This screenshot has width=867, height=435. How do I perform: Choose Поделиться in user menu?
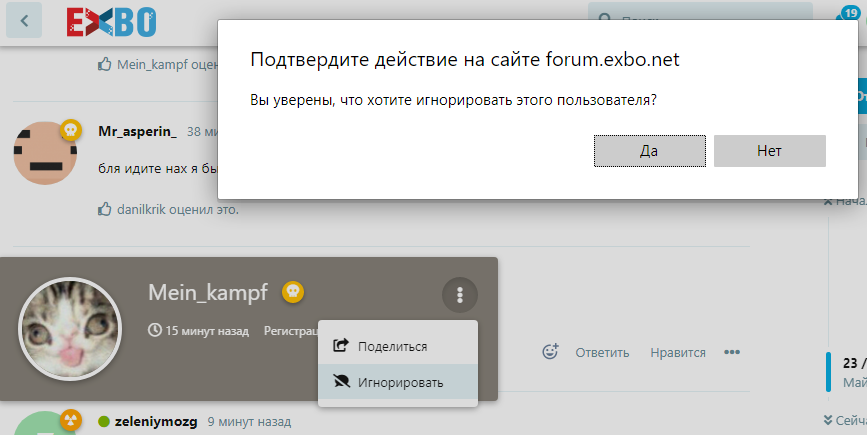click(398, 347)
